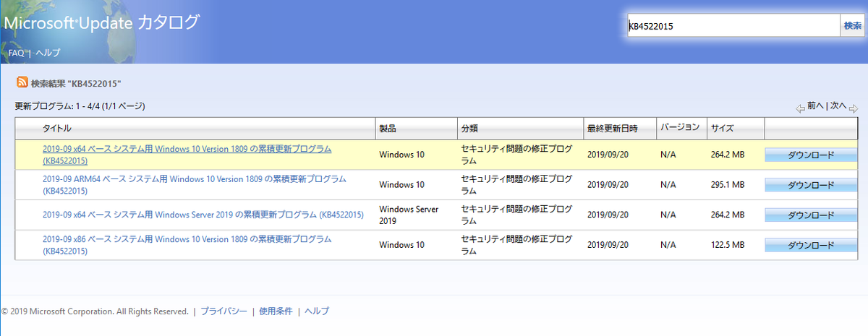Open the x86 Windows 10 Version 1809 update link

click(187, 245)
